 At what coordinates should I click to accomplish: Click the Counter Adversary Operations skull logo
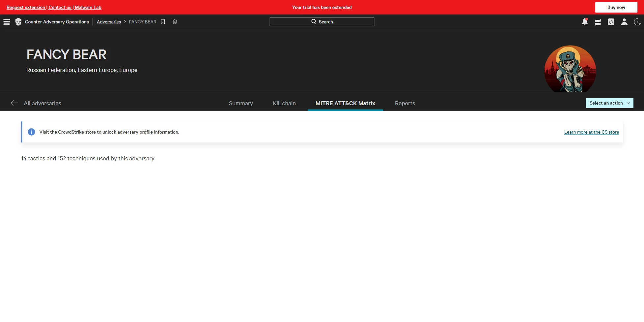coord(18,22)
